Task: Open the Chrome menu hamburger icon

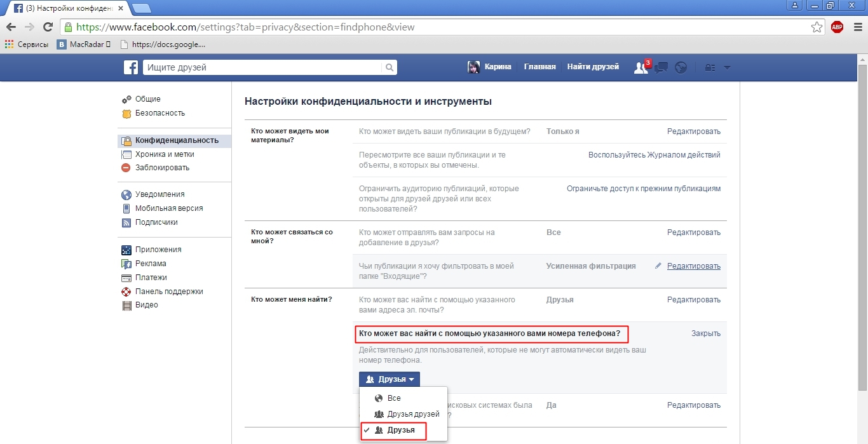Action: pyautogui.click(x=857, y=27)
